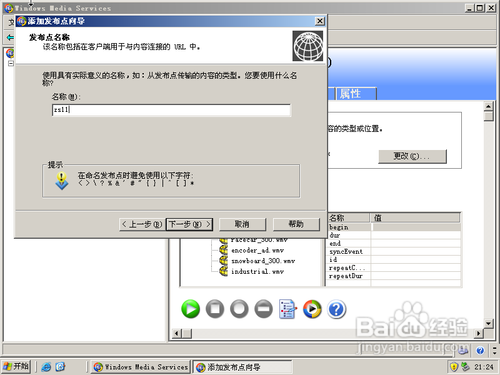Click the Next (下一步) button
The image size is (500, 375).
pyautogui.click(x=189, y=224)
